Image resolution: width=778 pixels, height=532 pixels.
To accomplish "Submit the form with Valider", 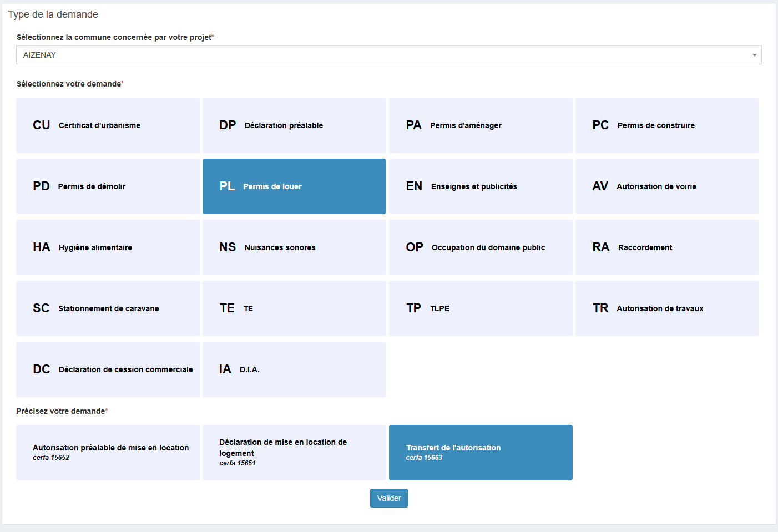I will (x=389, y=498).
